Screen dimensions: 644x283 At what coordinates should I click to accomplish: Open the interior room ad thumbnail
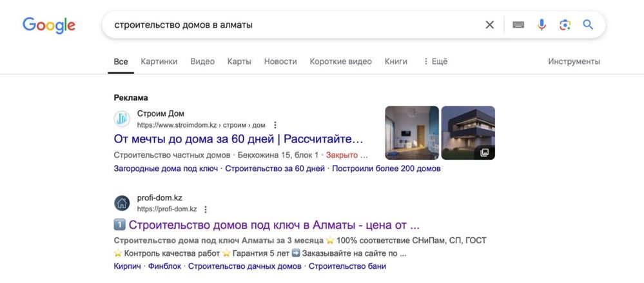412,133
